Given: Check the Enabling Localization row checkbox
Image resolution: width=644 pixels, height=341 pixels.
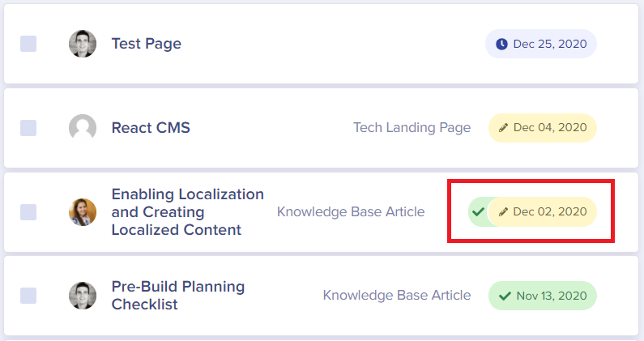Looking at the screenshot, I should point(28,212).
